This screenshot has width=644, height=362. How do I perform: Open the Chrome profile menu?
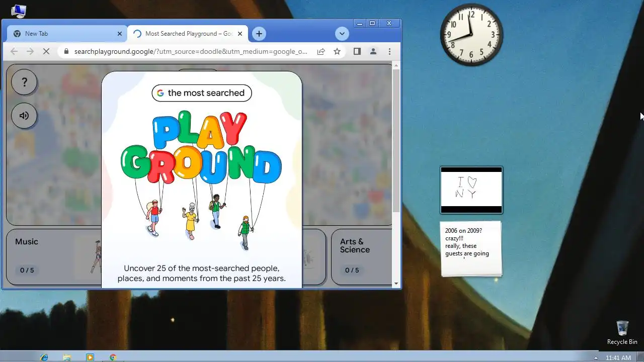[x=373, y=51]
